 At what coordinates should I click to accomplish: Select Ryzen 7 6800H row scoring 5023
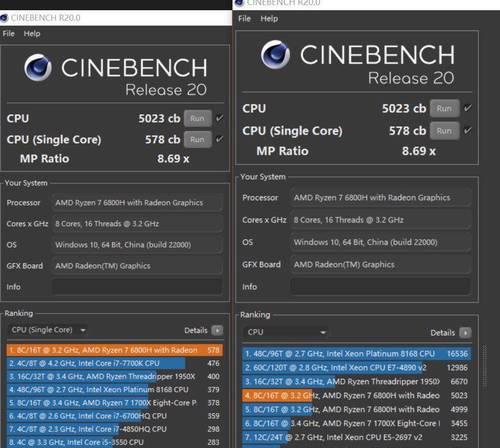[x=357, y=395]
